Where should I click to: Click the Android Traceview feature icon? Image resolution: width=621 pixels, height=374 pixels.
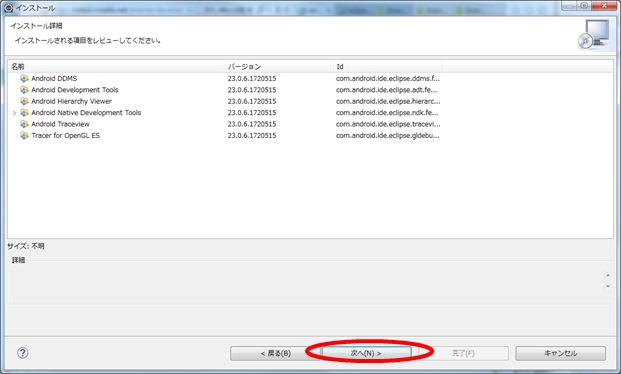(24, 124)
